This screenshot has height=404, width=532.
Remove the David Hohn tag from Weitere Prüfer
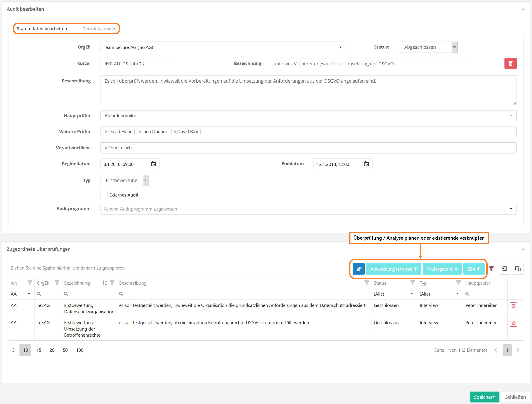106,132
